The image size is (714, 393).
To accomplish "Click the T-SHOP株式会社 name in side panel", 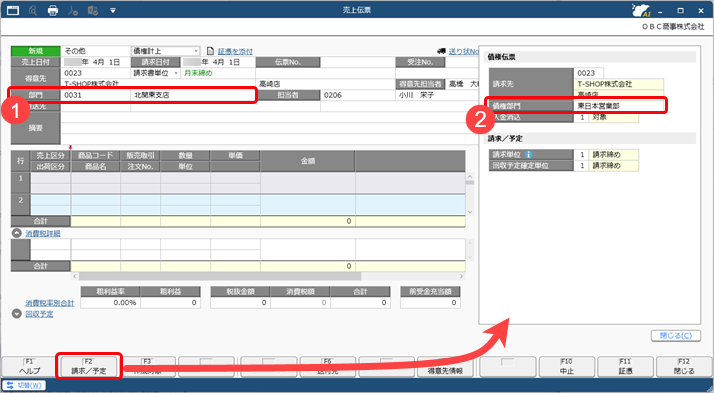I will pos(619,84).
